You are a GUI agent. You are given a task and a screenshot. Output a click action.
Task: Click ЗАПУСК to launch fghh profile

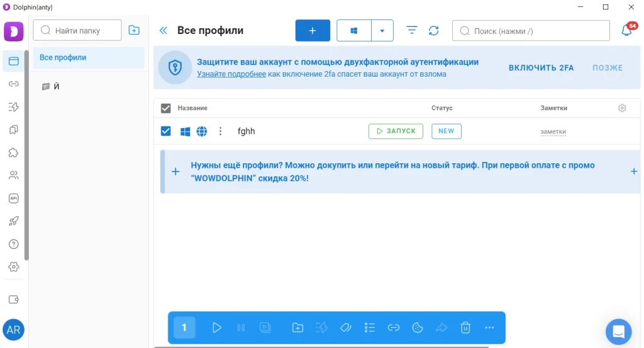(396, 131)
